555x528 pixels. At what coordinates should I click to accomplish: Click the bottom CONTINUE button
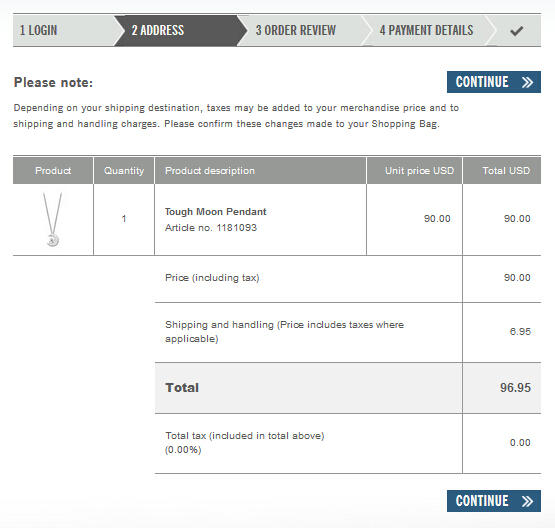(494, 501)
